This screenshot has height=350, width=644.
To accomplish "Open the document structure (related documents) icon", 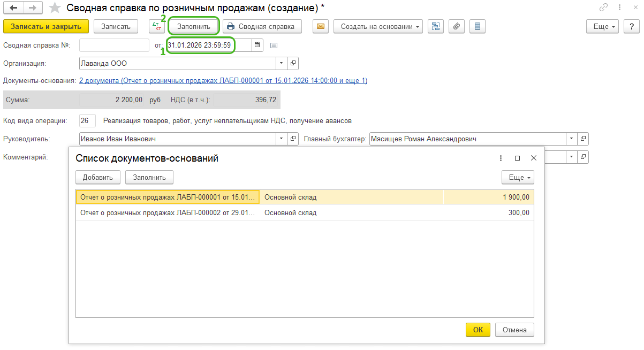I will 436,26.
